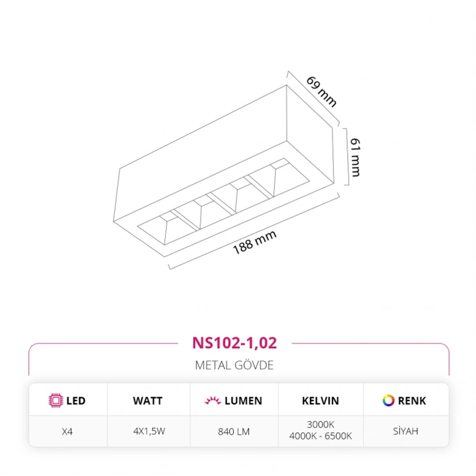Click the 4000K - 6500K range text

[320, 436]
